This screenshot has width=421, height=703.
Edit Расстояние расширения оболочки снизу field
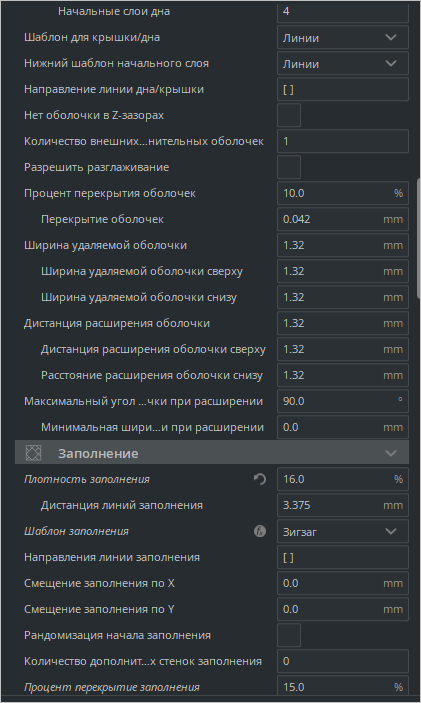coord(343,375)
